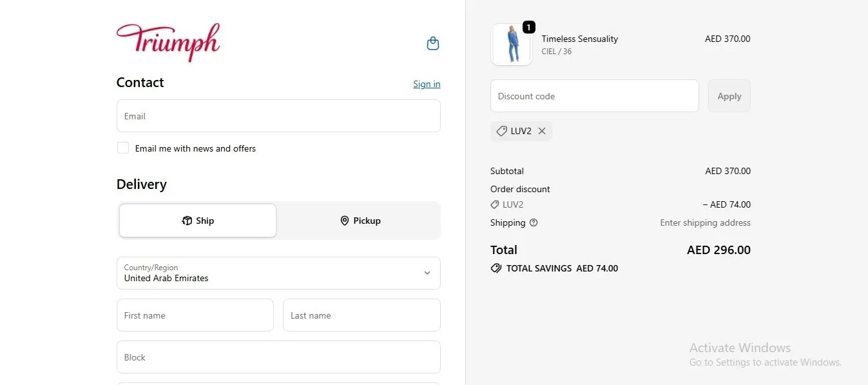Click the First name field
The width and height of the screenshot is (868, 385).
(x=195, y=315)
